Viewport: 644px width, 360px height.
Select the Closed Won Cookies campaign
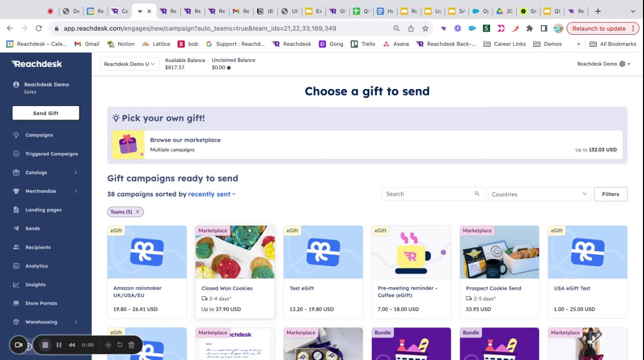click(x=235, y=272)
